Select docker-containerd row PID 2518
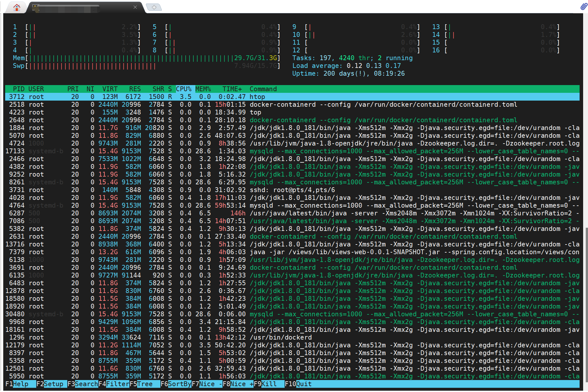Screen dimensions: 588x392 coord(292,104)
